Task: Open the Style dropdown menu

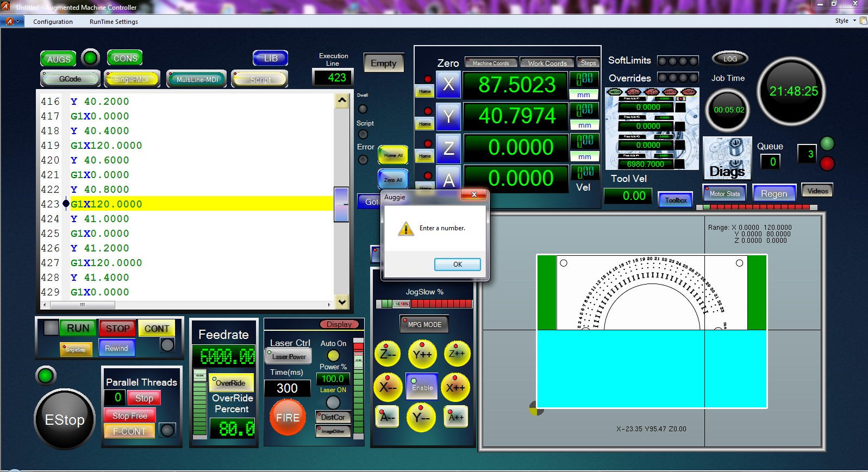Action: point(845,21)
